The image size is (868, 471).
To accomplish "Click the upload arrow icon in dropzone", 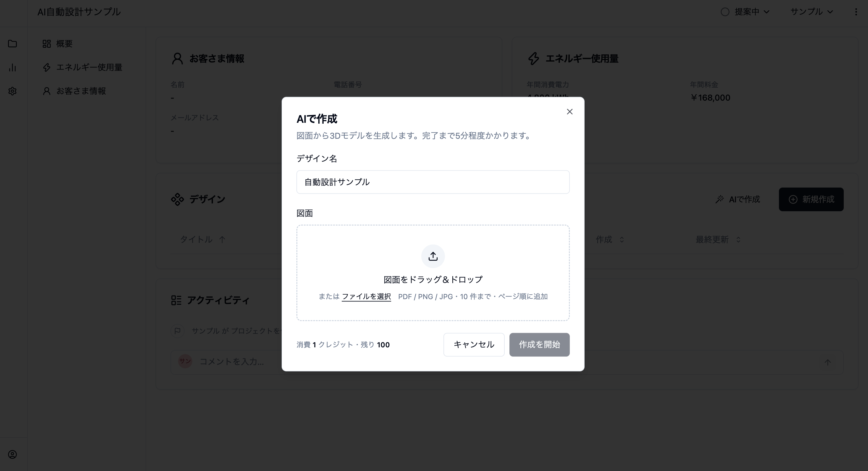I will [433, 257].
